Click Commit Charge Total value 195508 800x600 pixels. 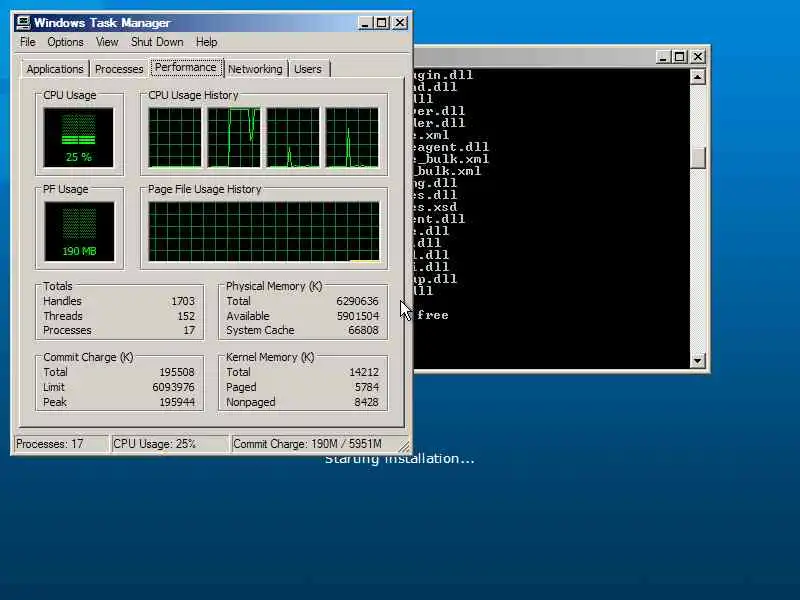[x=177, y=372]
